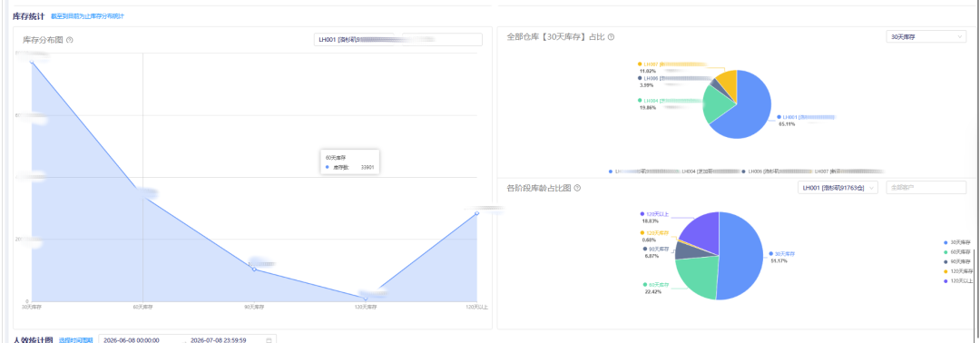The width and height of the screenshot is (980, 343).
Task: Open the LH001 warehouse selector above the 库存分布图 chart
Action: pyautogui.click(x=355, y=39)
